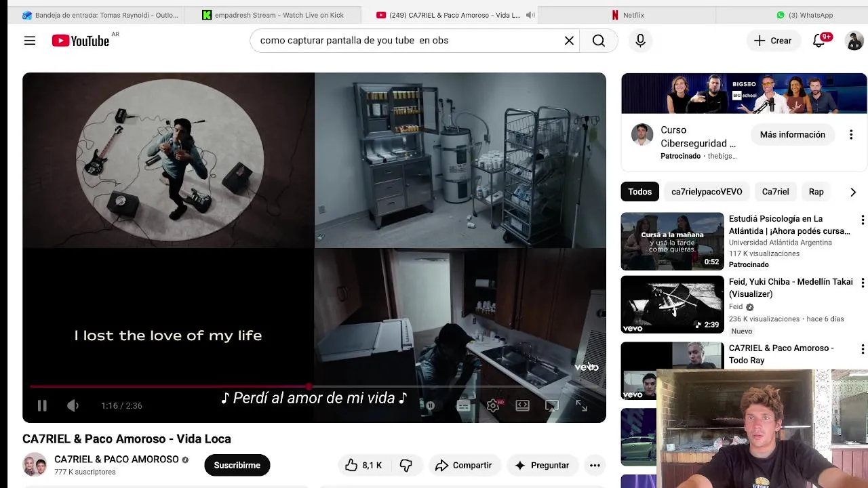The image size is (868, 488).
Task: Click Más información on the ad
Action: pos(792,135)
